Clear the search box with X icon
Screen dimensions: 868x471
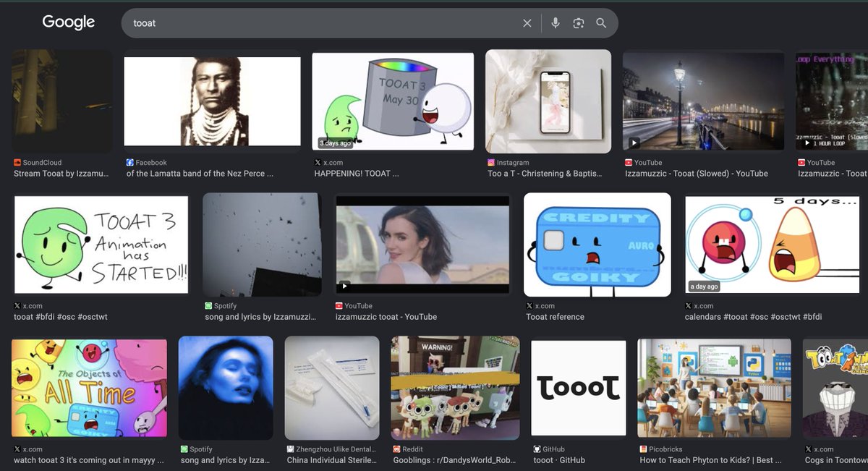pos(527,23)
